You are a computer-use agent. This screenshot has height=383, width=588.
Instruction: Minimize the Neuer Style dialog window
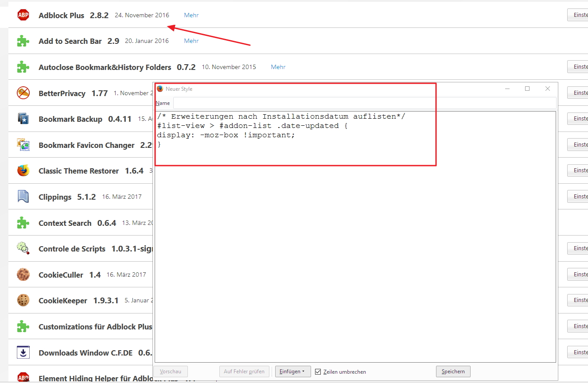click(x=507, y=89)
